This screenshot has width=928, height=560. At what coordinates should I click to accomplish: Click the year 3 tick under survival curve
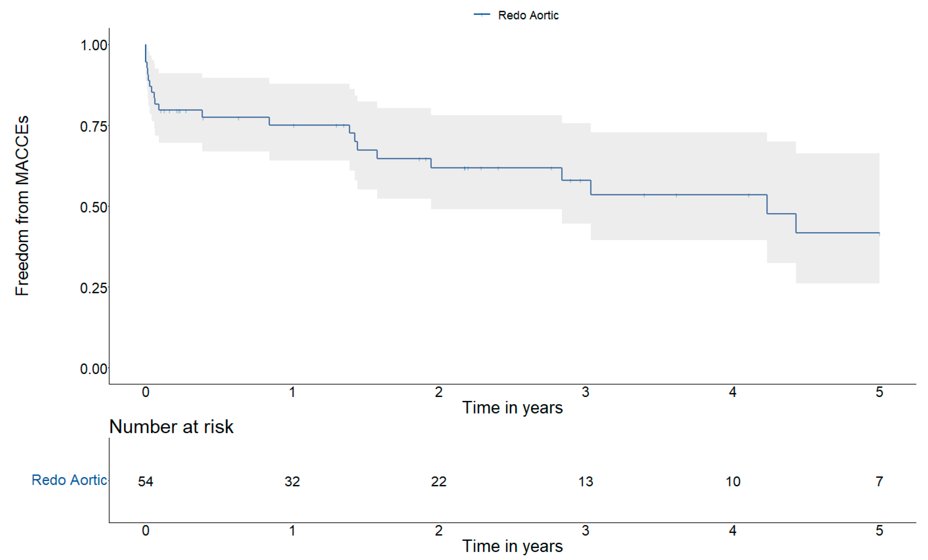[586, 392]
